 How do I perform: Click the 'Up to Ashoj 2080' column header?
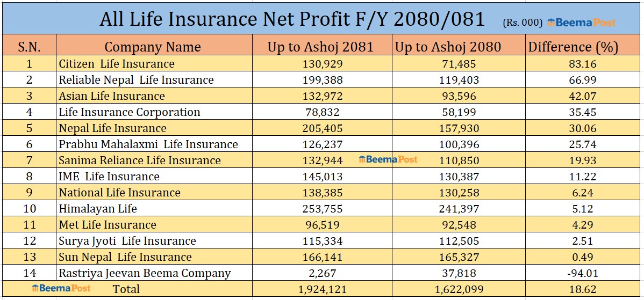pyautogui.click(x=448, y=47)
